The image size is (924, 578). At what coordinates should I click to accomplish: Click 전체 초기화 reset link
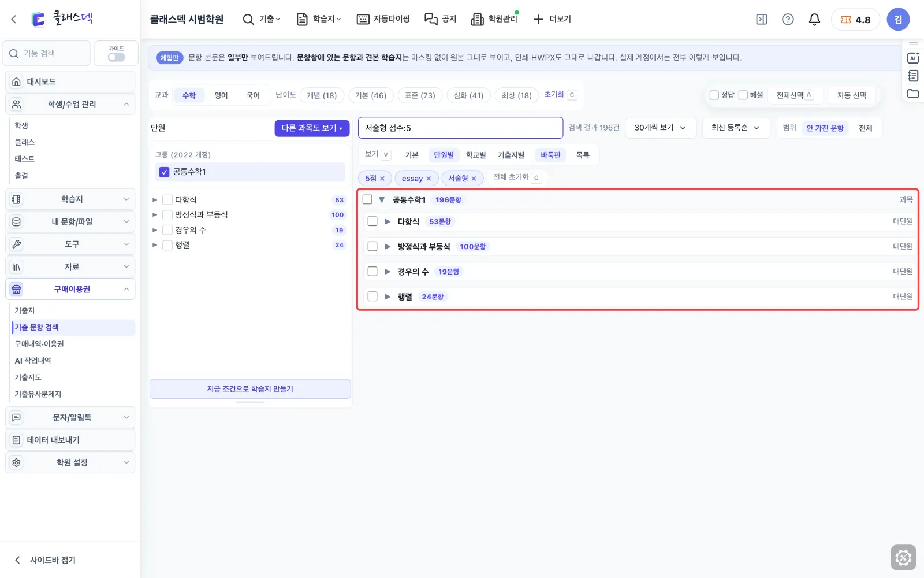pos(517,177)
